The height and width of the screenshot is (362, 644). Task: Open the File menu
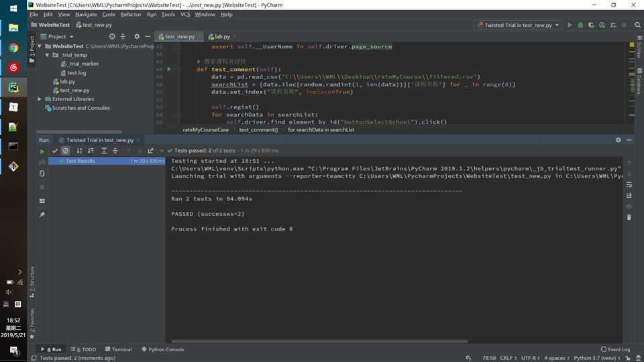pyautogui.click(x=34, y=14)
